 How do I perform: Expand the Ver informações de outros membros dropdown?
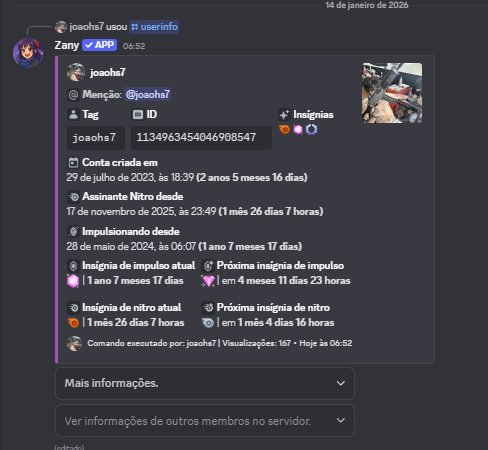pos(205,421)
